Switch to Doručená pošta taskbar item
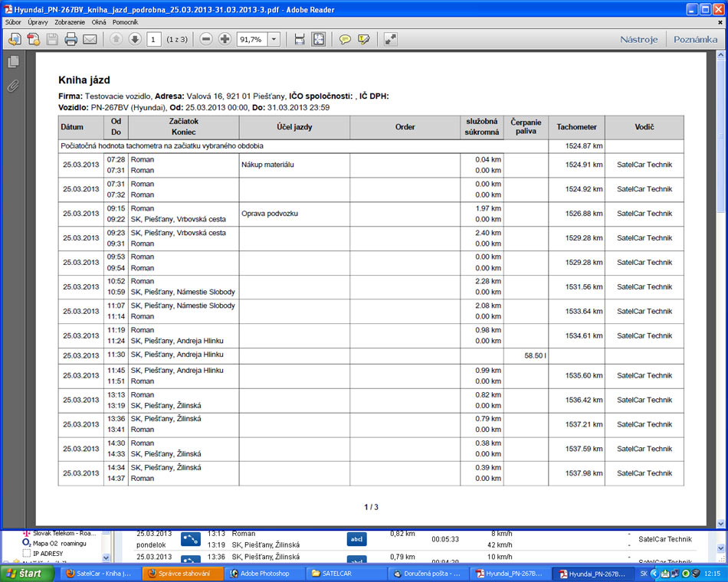 pos(428,574)
